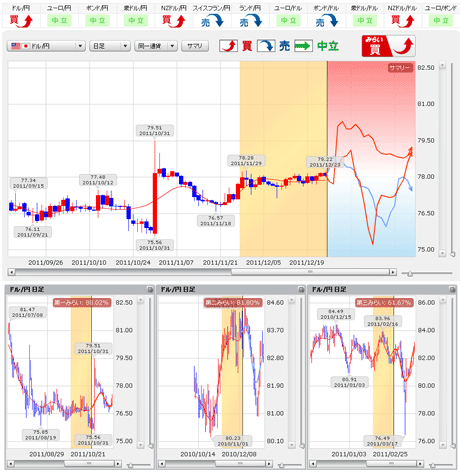
Task: Select the NZドル/ドル buy signal arrow
Action: (403, 21)
